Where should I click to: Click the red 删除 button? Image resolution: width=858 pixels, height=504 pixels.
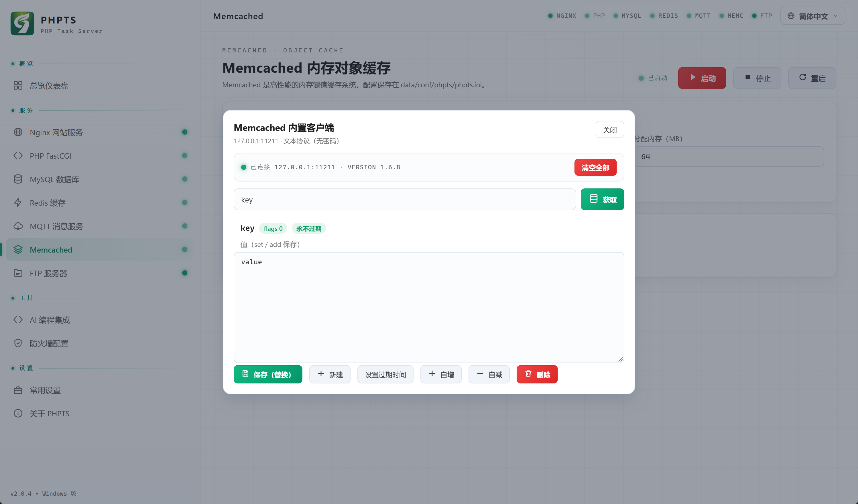click(x=537, y=375)
